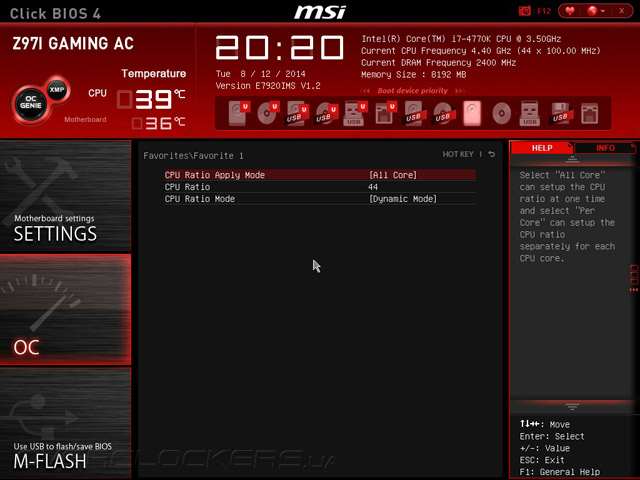Click the F1: General Help hint
This screenshot has height=480, width=640.
click(x=560, y=472)
